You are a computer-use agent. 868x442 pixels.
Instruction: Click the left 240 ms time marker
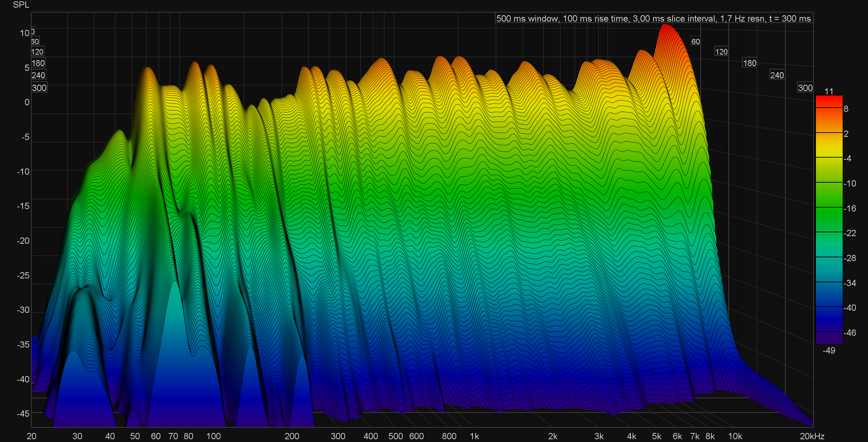click(x=38, y=75)
